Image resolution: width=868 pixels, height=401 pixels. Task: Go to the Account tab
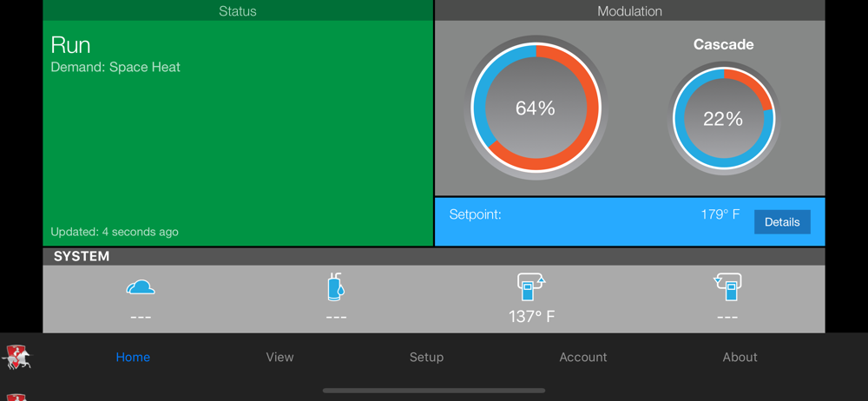583,358
